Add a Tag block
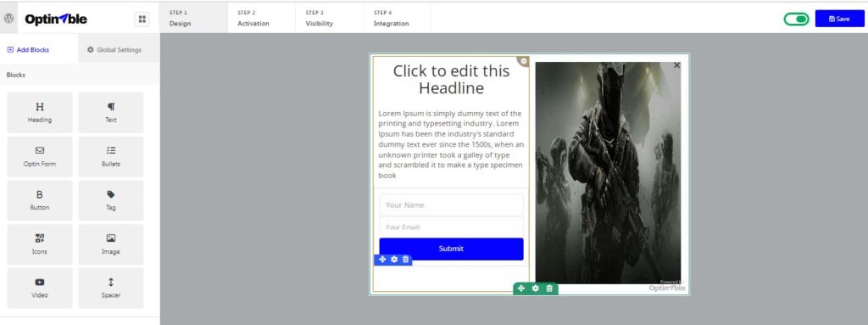 [x=111, y=200]
